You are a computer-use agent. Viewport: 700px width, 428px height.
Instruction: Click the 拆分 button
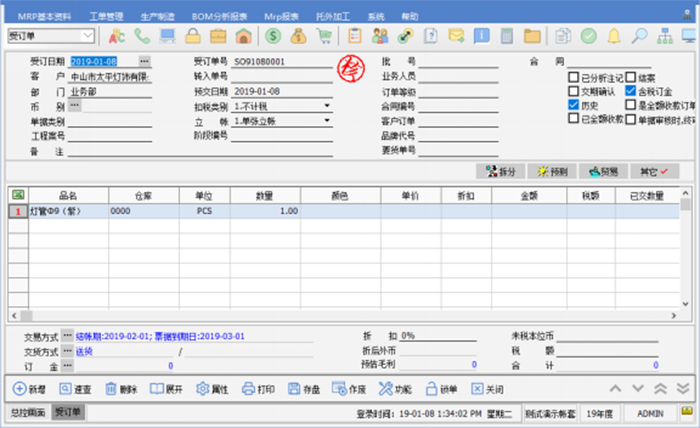[500, 171]
